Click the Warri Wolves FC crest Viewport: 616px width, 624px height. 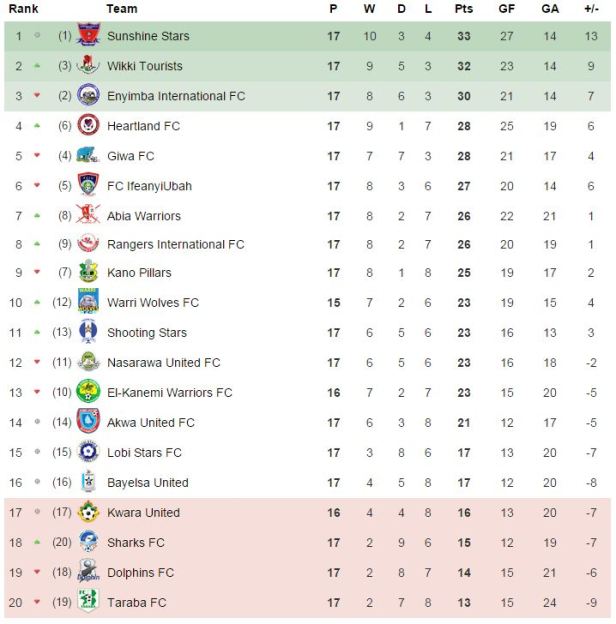(89, 302)
